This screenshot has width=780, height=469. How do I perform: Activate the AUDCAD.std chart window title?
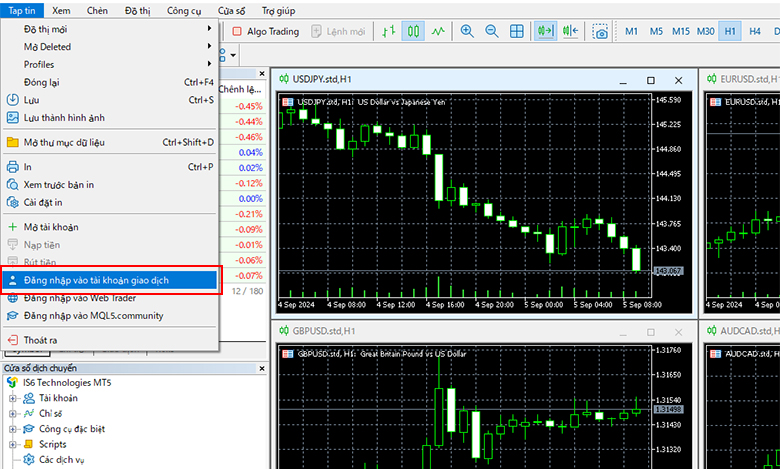(749, 331)
